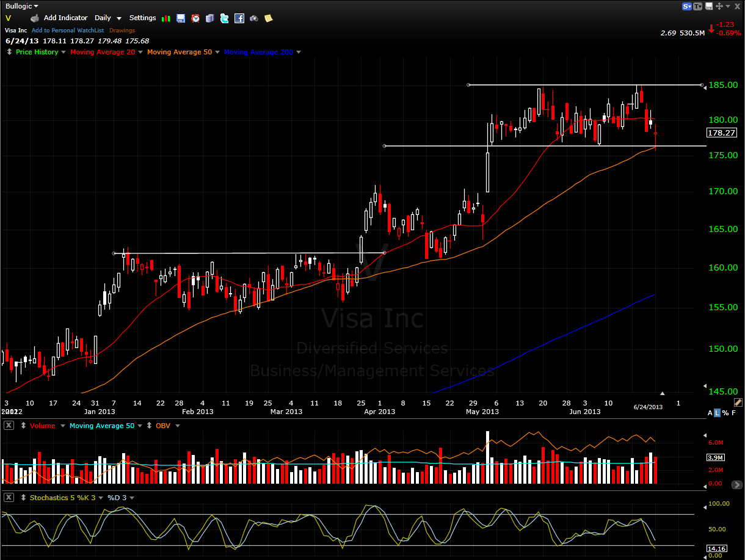Expand the Moving Average 20 options arrow
This screenshot has height=560, width=745.
click(x=140, y=53)
